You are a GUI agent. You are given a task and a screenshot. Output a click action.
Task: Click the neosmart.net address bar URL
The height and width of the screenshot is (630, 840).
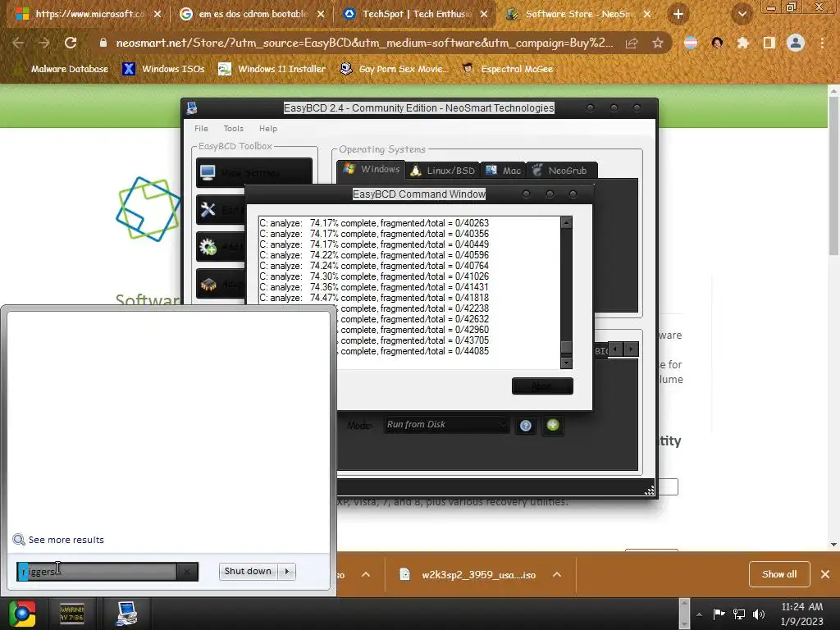(x=364, y=43)
